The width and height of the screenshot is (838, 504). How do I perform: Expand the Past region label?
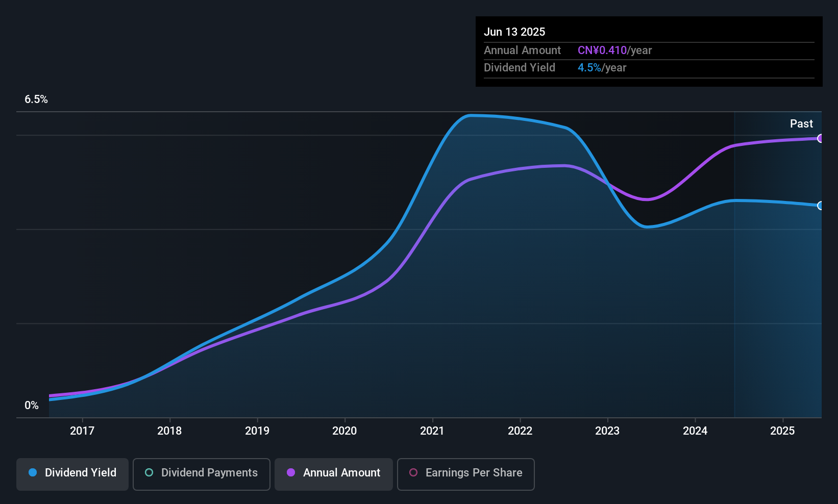point(801,123)
